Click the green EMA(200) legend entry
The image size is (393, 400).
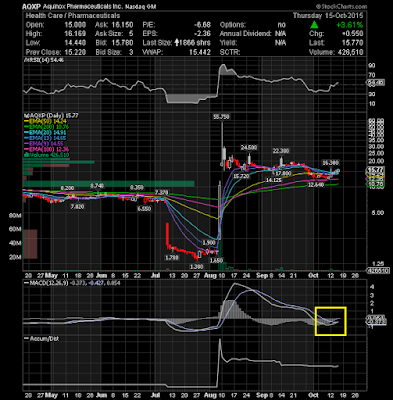coord(47,127)
